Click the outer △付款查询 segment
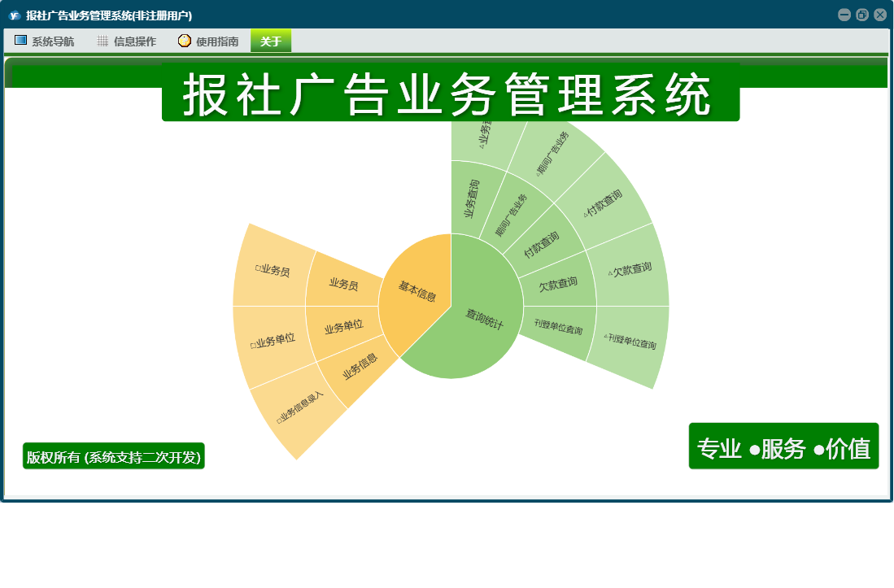 [x=604, y=204]
